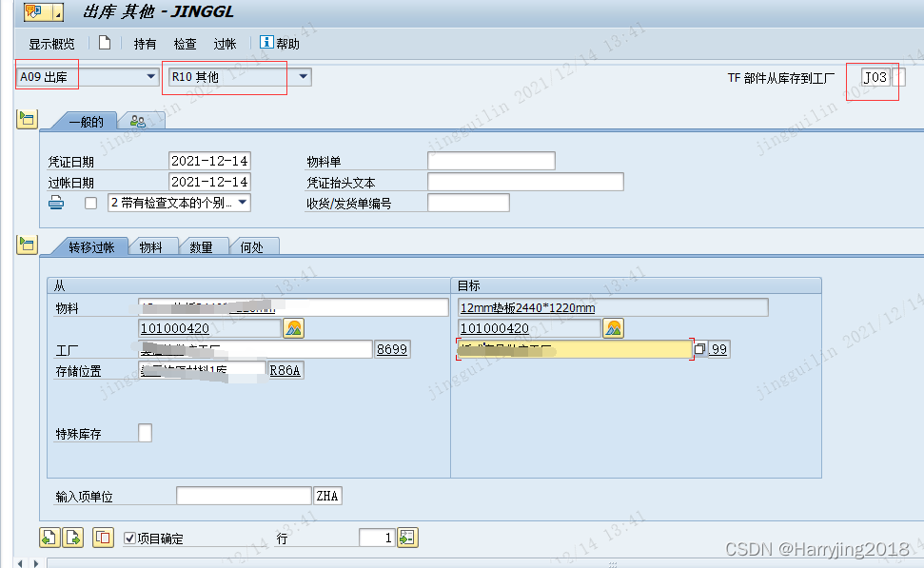This screenshot has height=568, width=924.
Task: Click the small field right of J03
Action: point(899,77)
